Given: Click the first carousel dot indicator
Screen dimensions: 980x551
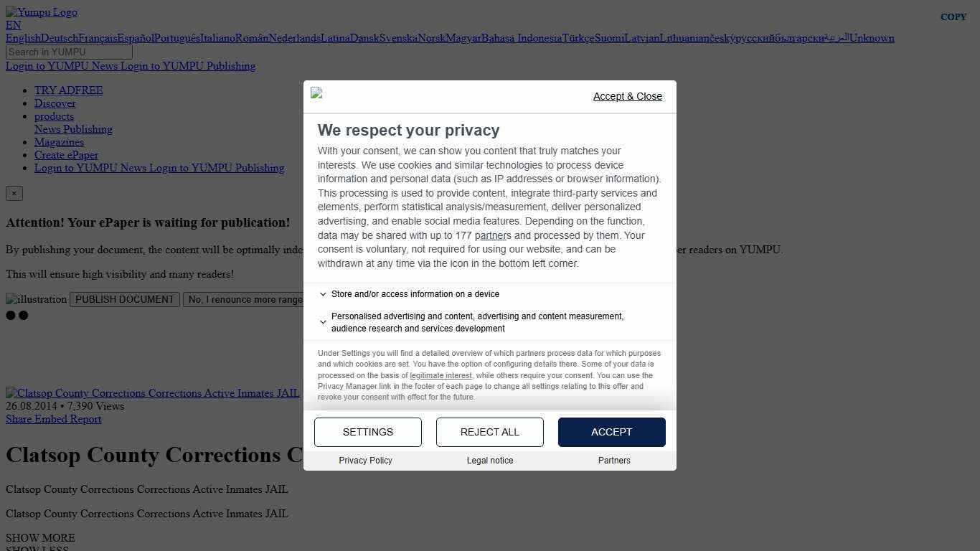Looking at the screenshot, I should [10, 315].
